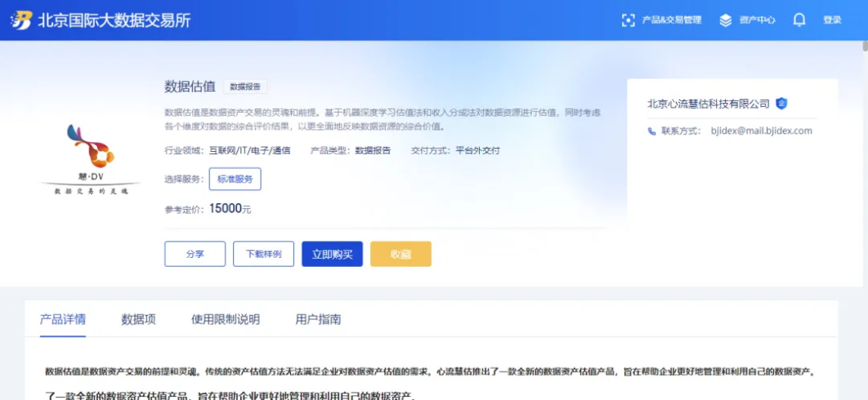The width and height of the screenshot is (868, 400).
Task: Click the 数据估值 product title
Action: pos(190,87)
